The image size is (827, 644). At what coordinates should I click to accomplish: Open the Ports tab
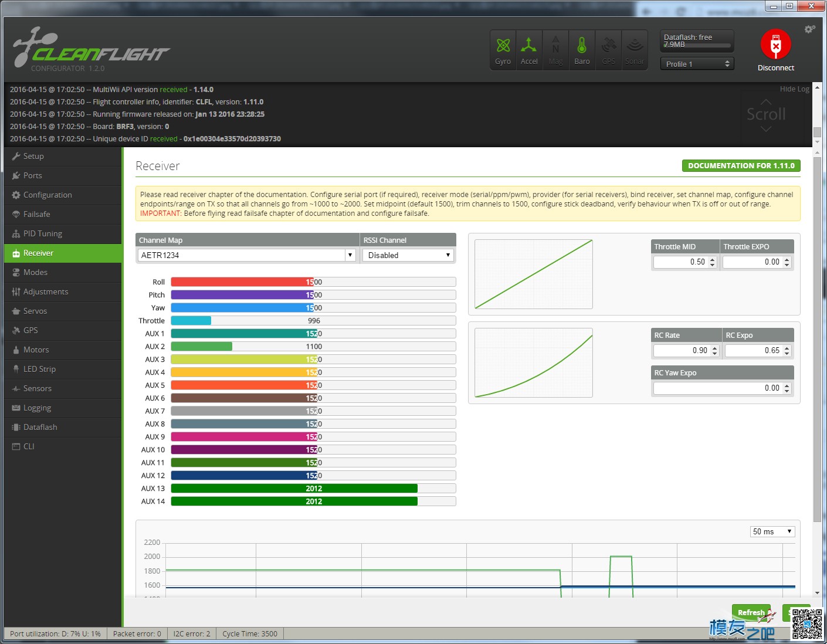[63, 175]
